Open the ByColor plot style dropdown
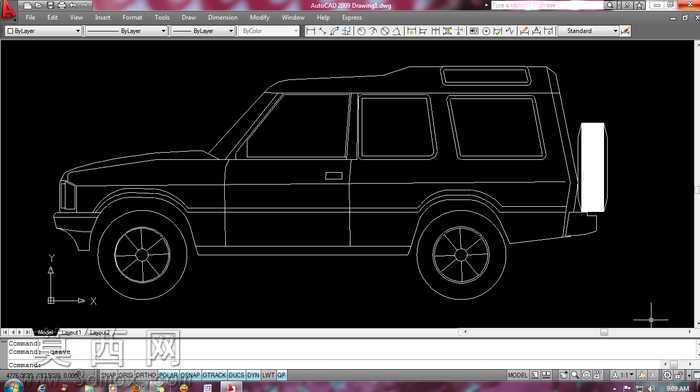Image resolution: width=700 pixels, height=392 pixels. [x=268, y=31]
